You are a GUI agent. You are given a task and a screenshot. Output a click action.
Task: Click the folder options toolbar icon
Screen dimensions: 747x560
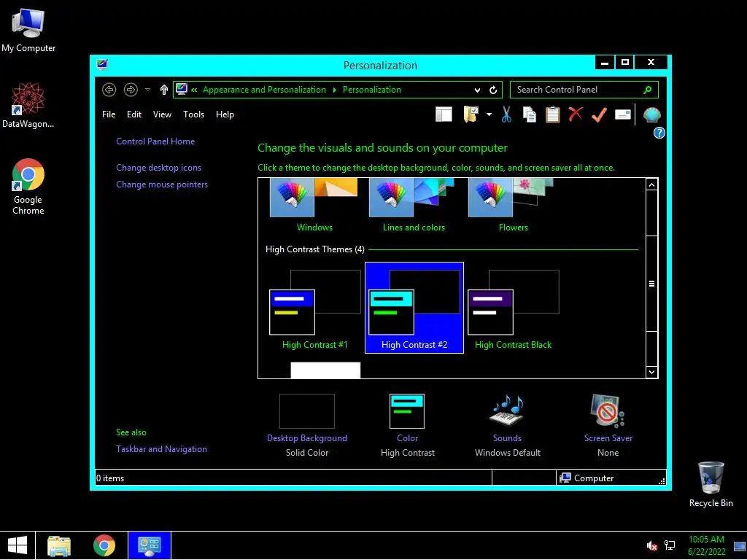click(x=471, y=114)
